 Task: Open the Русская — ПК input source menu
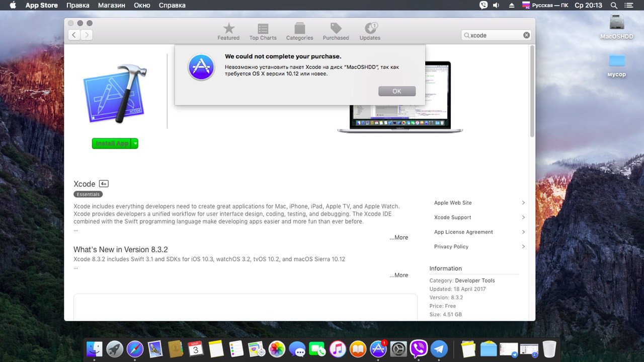(x=546, y=6)
